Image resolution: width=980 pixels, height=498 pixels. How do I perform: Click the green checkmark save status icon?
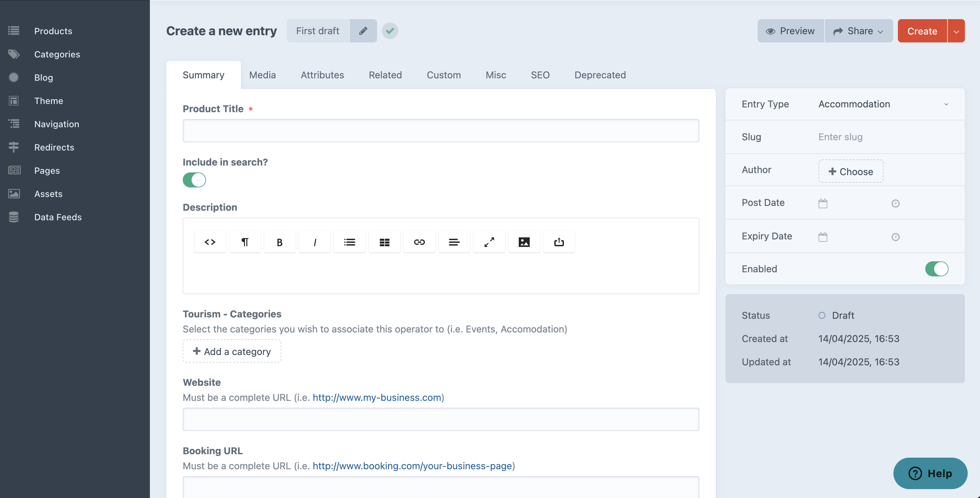(x=390, y=31)
